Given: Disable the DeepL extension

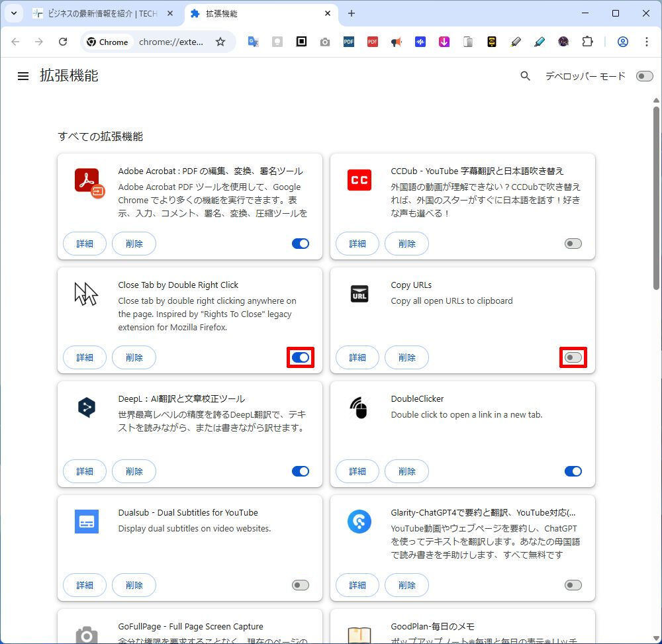Looking at the screenshot, I should pos(301,471).
